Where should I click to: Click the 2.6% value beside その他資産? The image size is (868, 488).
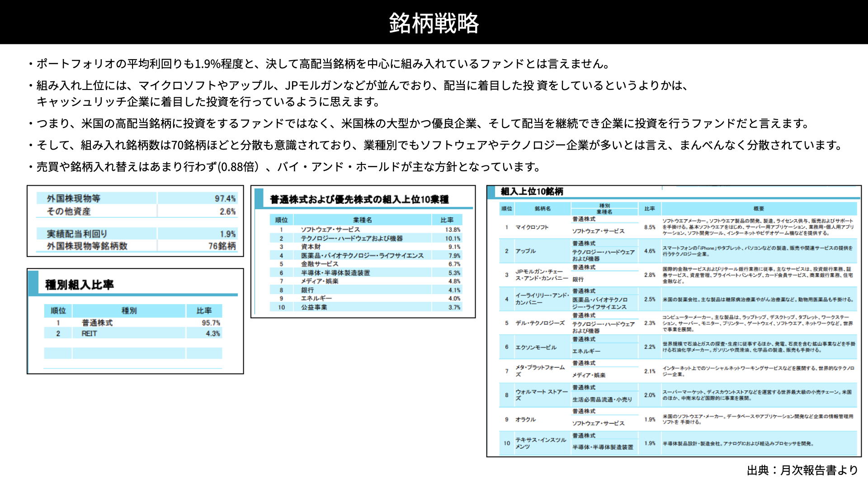227,211
